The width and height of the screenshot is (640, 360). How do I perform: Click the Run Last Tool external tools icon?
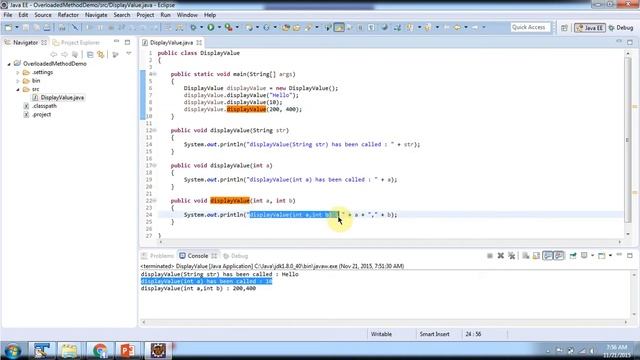tap(229, 27)
